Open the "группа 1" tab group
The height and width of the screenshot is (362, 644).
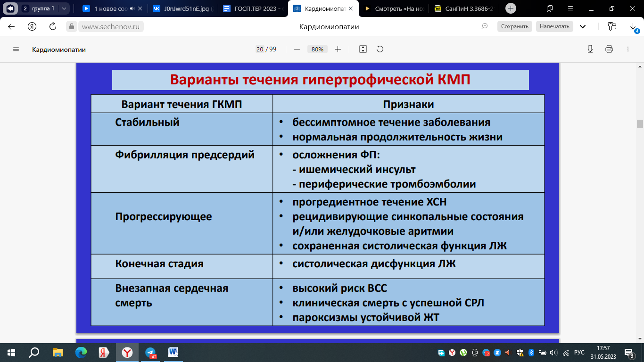[39, 8]
